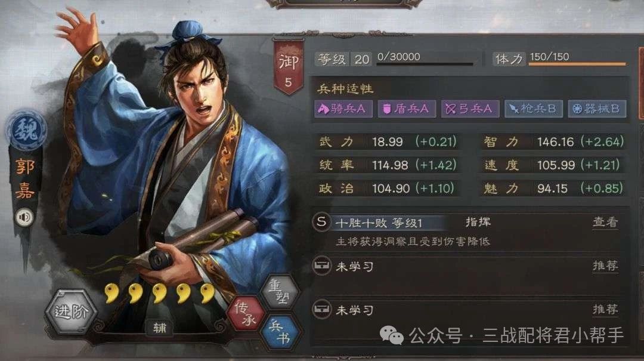Image resolution: width=644 pixels, height=361 pixels.
Task: Click 查看 for 十胜十败 skill
Action: click(x=605, y=222)
